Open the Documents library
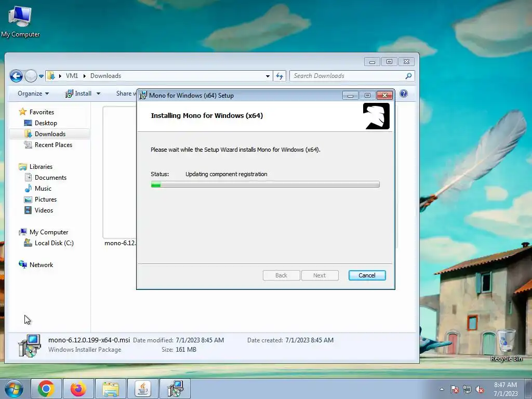532x399 pixels. 45,178
